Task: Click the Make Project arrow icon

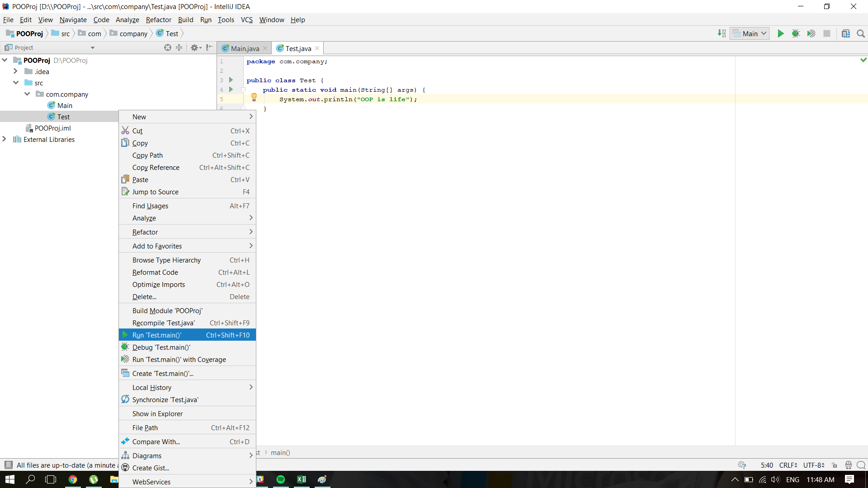Action: tap(722, 33)
